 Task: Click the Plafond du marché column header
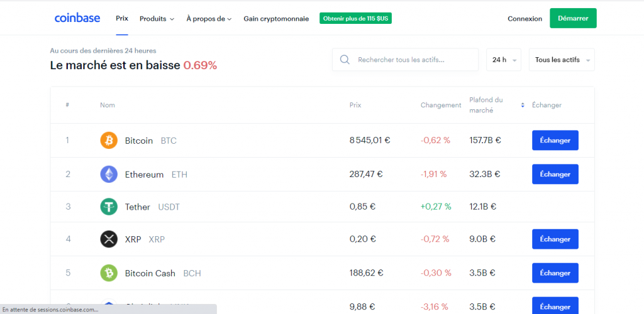(486, 106)
